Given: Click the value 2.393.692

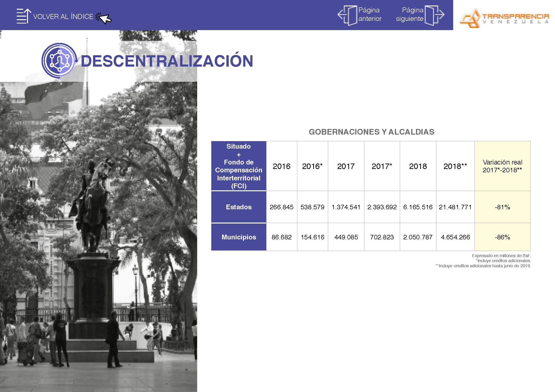Looking at the screenshot, I should tap(382, 207).
